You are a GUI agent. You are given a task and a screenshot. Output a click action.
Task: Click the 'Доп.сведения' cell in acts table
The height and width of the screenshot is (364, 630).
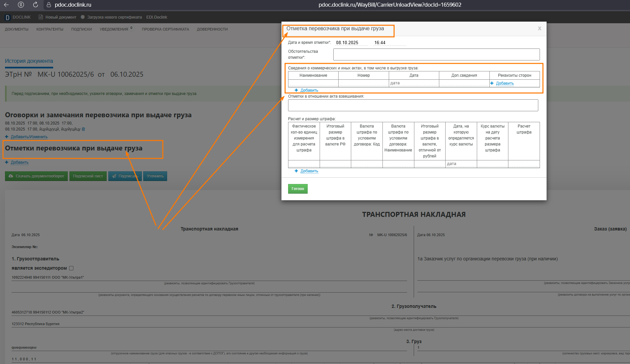tap(464, 83)
